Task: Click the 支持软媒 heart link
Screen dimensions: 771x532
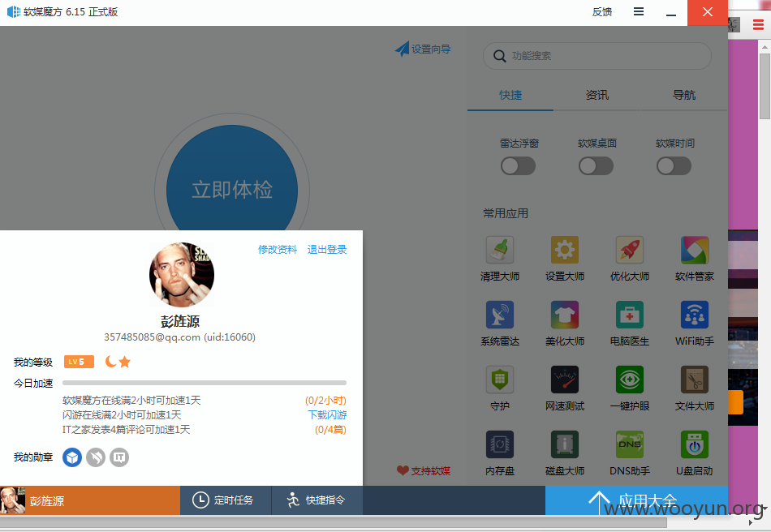Action: click(424, 470)
